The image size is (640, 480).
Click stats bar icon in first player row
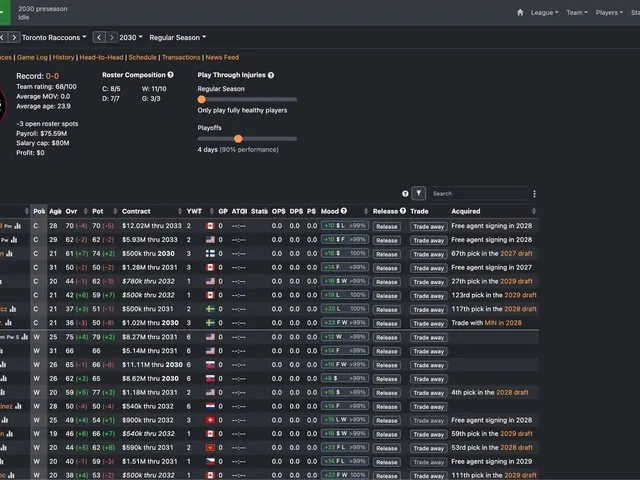click(18, 226)
